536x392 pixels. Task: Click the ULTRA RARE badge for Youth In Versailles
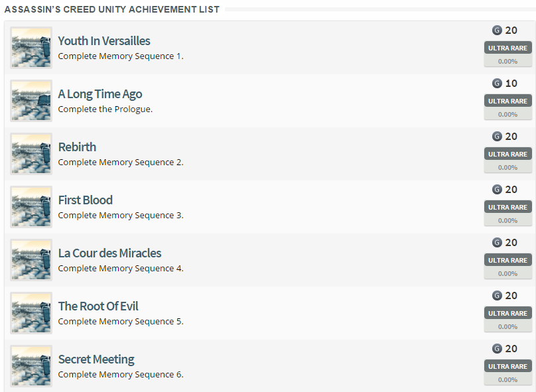(x=507, y=47)
